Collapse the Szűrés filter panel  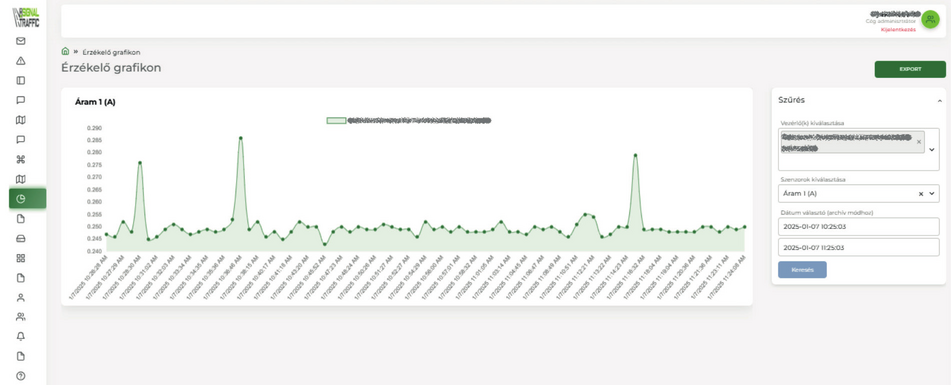(x=939, y=101)
